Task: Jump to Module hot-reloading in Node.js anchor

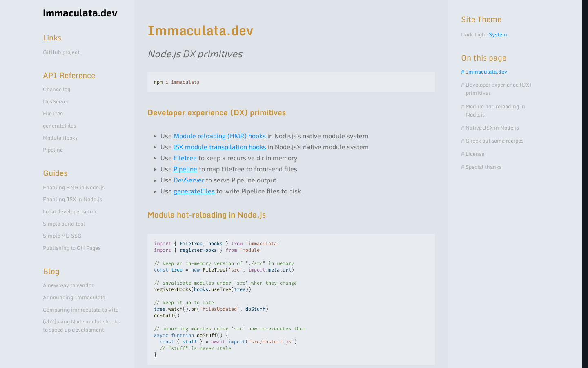Action: (493, 111)
